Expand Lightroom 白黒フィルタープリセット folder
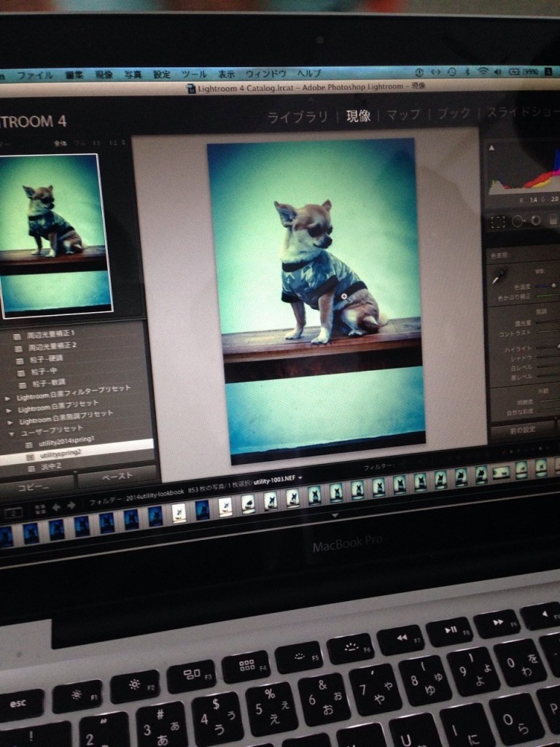 pyautogui.click(x=8, y=398)
